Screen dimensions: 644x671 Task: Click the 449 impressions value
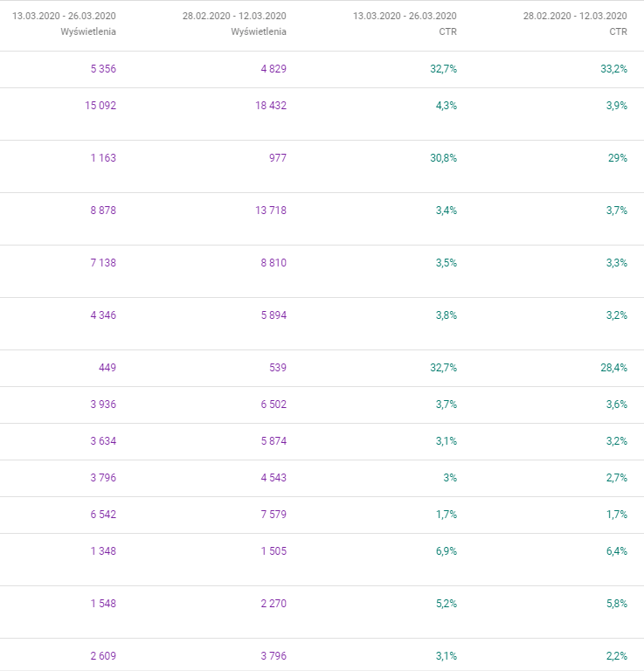[x=107, y=368]
